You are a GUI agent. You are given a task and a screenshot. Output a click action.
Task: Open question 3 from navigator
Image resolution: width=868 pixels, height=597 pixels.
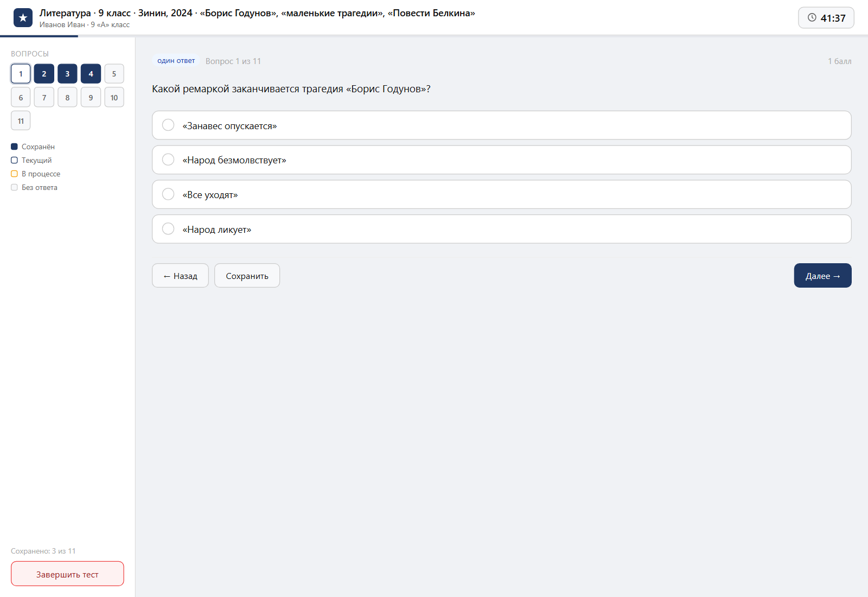pyautogui.click(x=67, y=74)
